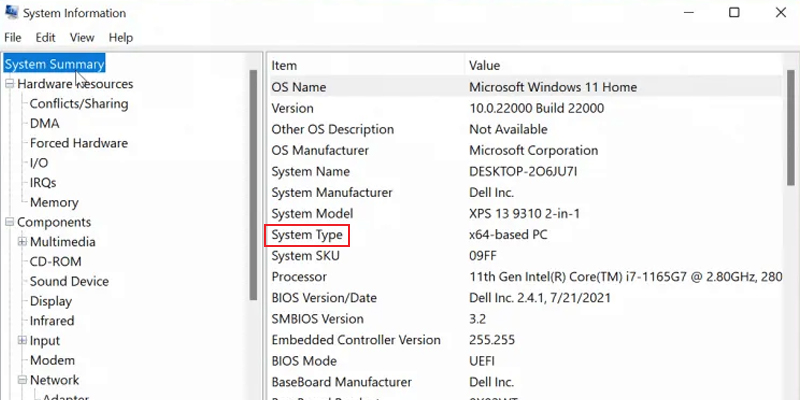This screenshot has height=400, width=800.
Task: Click the value DESKTOP-2O6JU7I
Action: coord(523,171)
